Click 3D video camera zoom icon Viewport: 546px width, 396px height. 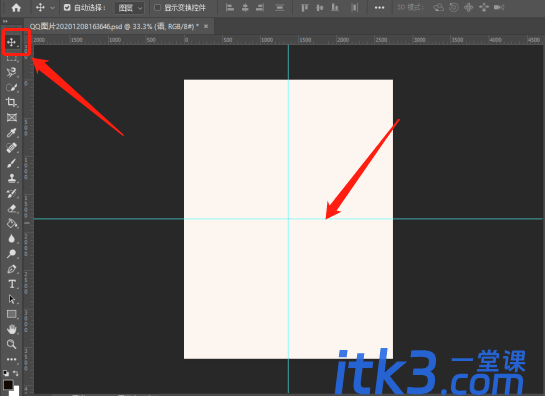pyautogui.click(x=499, y=7)
